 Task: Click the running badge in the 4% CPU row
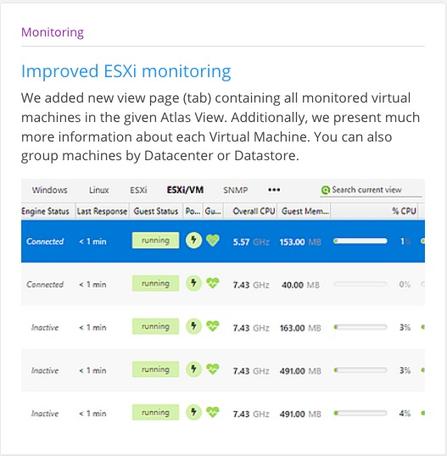pos(155,412)
